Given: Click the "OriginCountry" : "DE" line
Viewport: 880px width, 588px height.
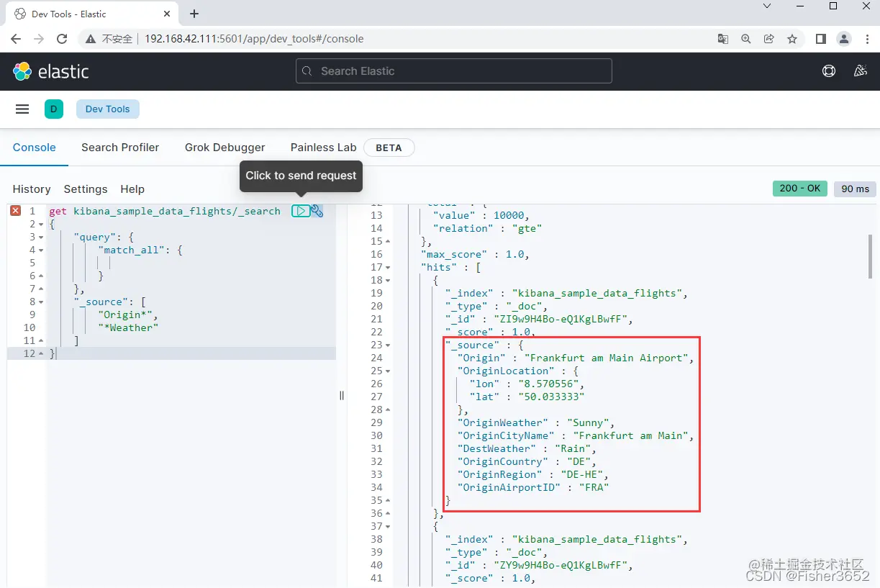Looking at the screenshot, I should click(x=527, y=461).
